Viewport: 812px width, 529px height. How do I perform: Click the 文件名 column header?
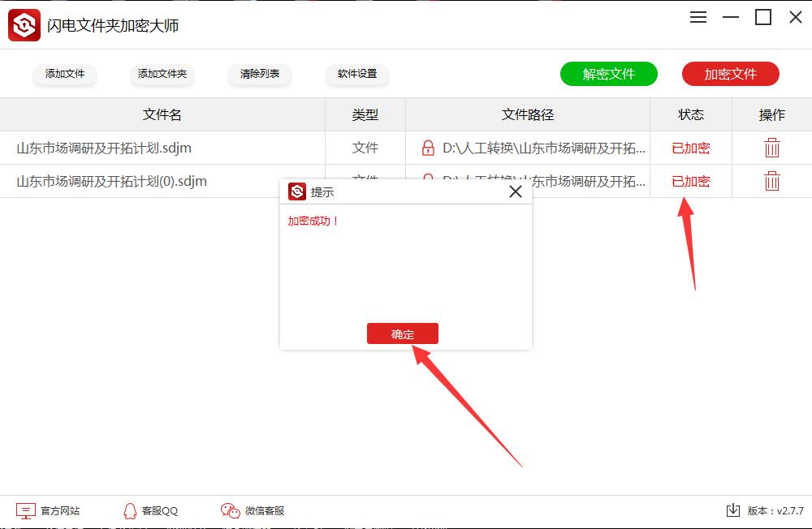coord(162,114)
